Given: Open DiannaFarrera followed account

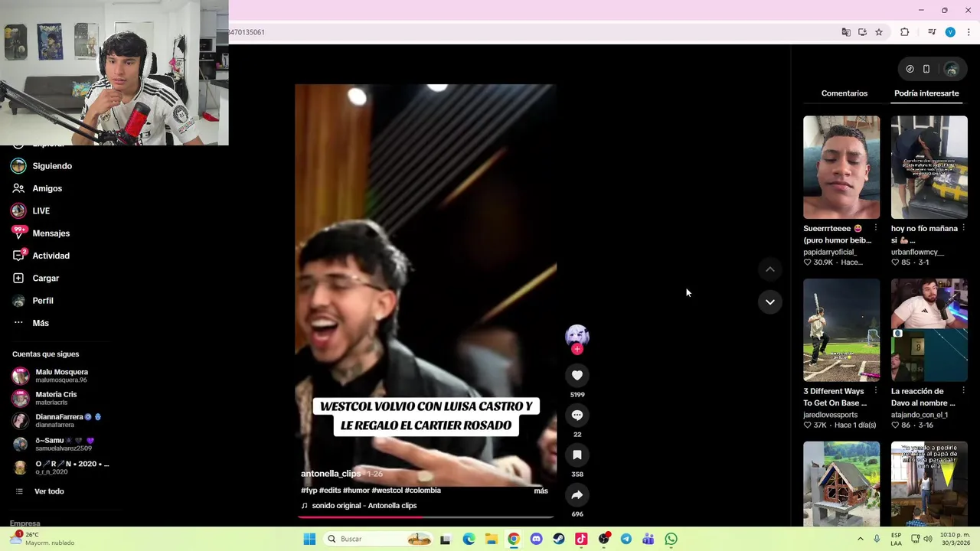Looking at the screenshot, I should tap(61, 421).
